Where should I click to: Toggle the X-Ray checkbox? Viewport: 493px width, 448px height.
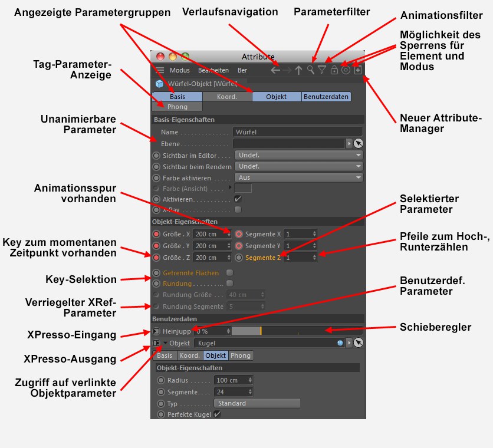(x=238, y=209)
